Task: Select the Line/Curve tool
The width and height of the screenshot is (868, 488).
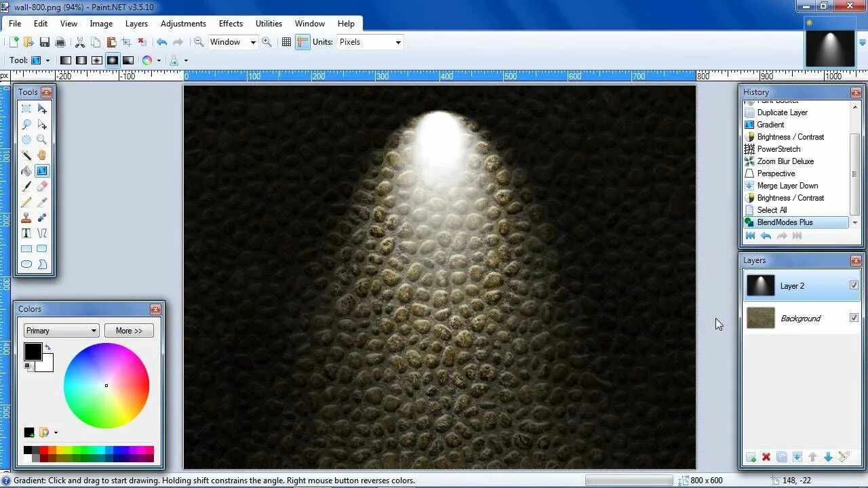Action: tap(42, 233)
